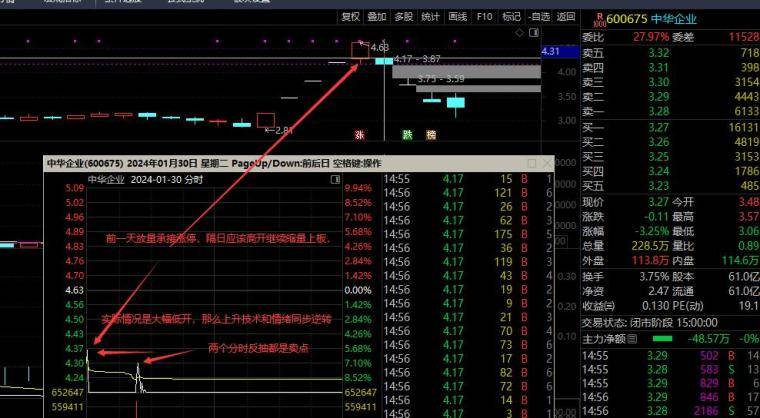Click the 返回 back button

566,16
